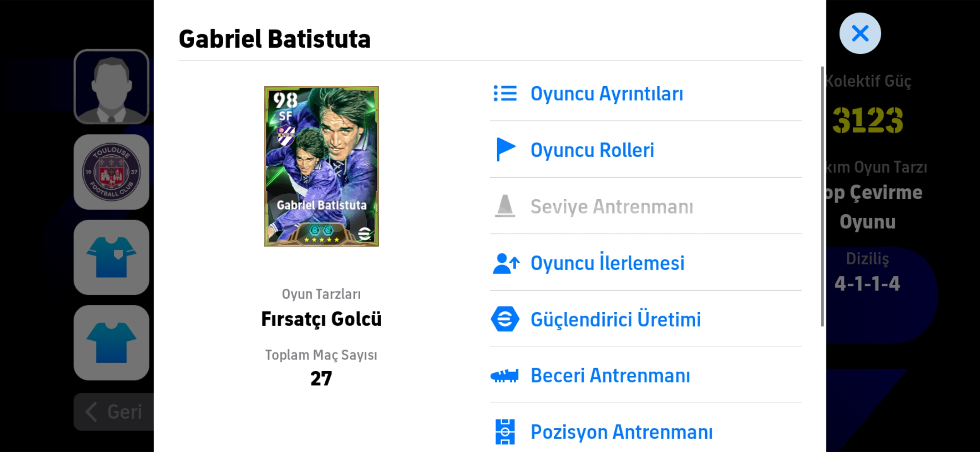Click the person-arrow icon for Oyuncu İlerlemesi

(x=506, y=263)
